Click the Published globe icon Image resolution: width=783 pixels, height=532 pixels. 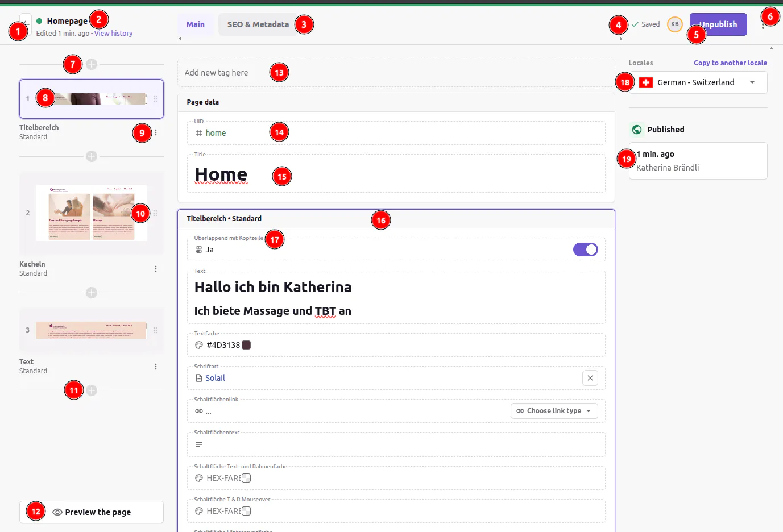tap(637, 130)
